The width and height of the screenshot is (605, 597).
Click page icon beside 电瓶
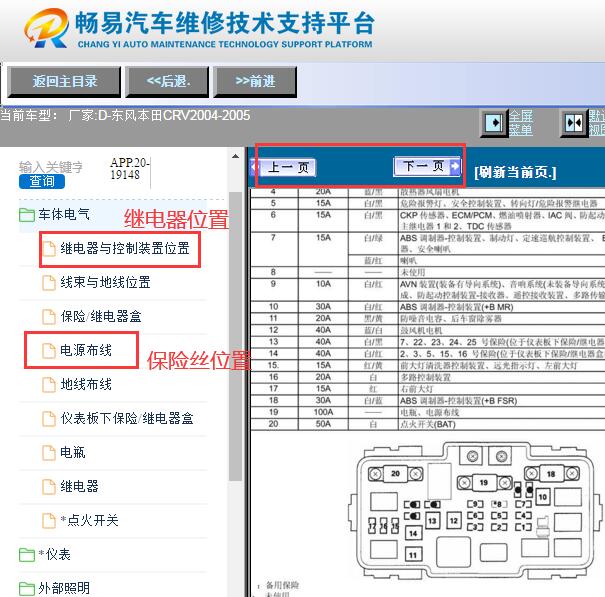tap(49, 453)
